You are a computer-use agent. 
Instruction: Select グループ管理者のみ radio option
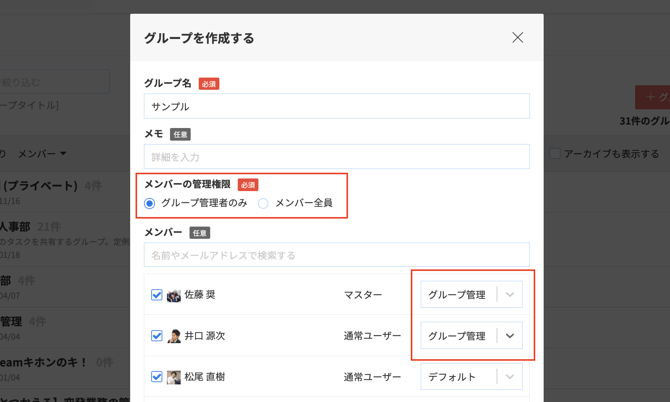pyautogui.click(x=150, y=204)
